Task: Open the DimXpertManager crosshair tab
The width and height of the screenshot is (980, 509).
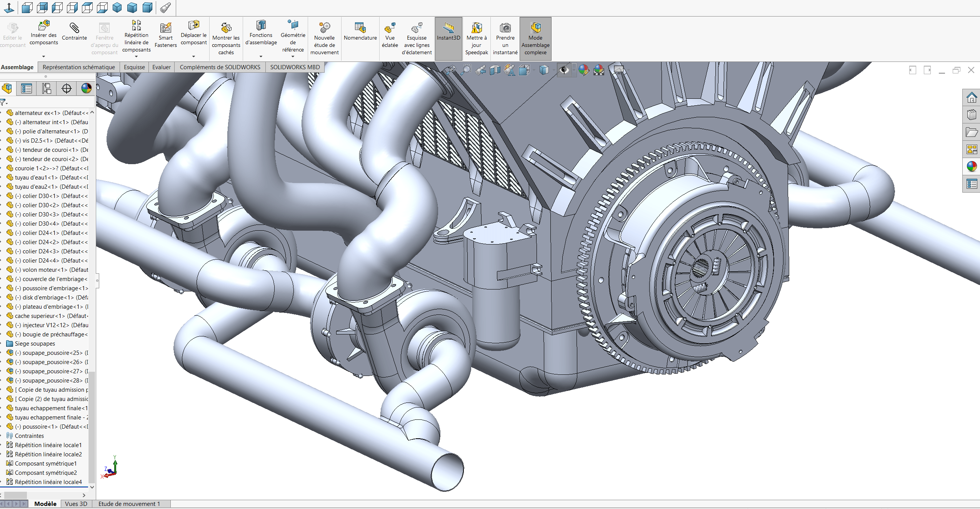Action: coord(67,88)
